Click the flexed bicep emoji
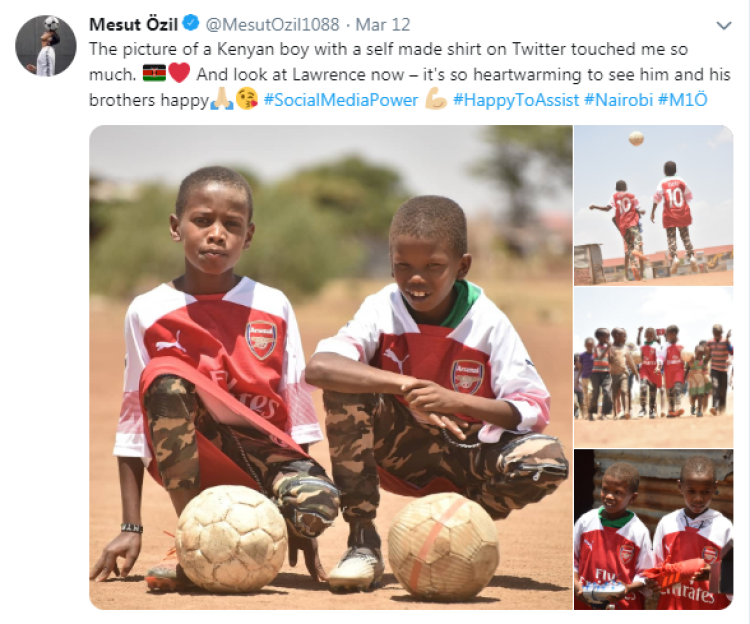The width and height of the screenshot is (750, 624). click(436, 99)
